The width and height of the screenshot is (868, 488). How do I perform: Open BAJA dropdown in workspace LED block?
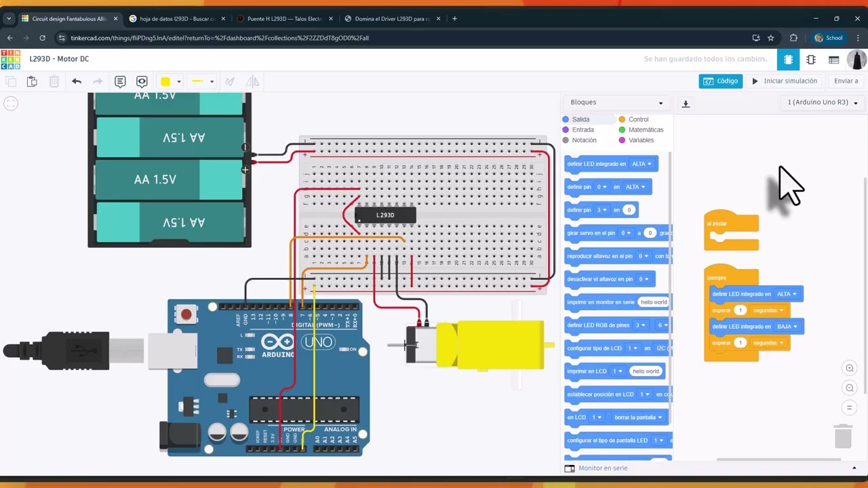787,327
